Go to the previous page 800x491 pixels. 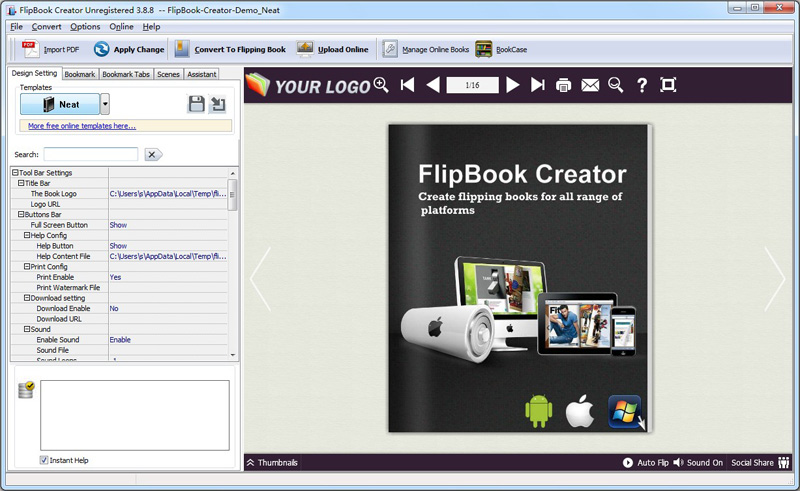(433, 85)
